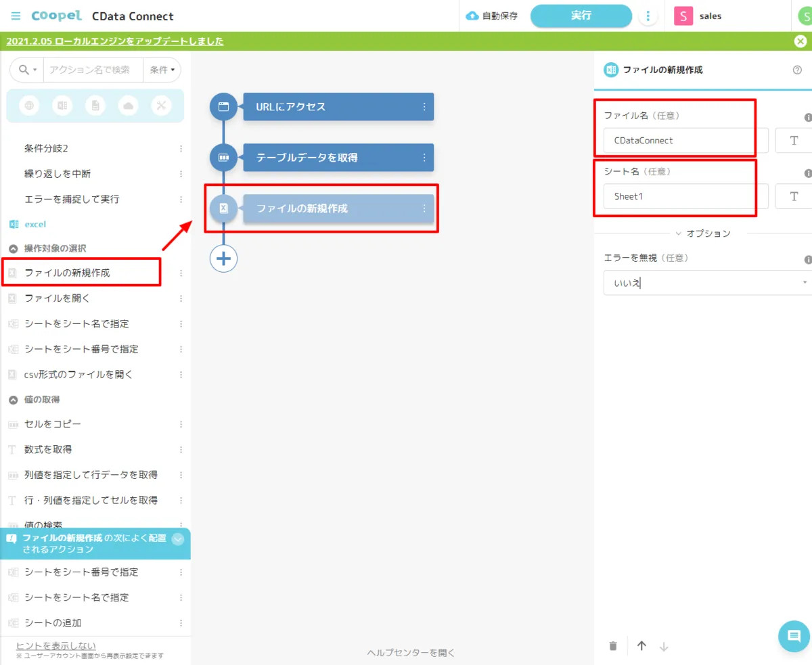Image resolution: width=812 pixels, height=665 pixels.
Task: Collapse the 操作対象の選択 section
Action: point(13,249)
